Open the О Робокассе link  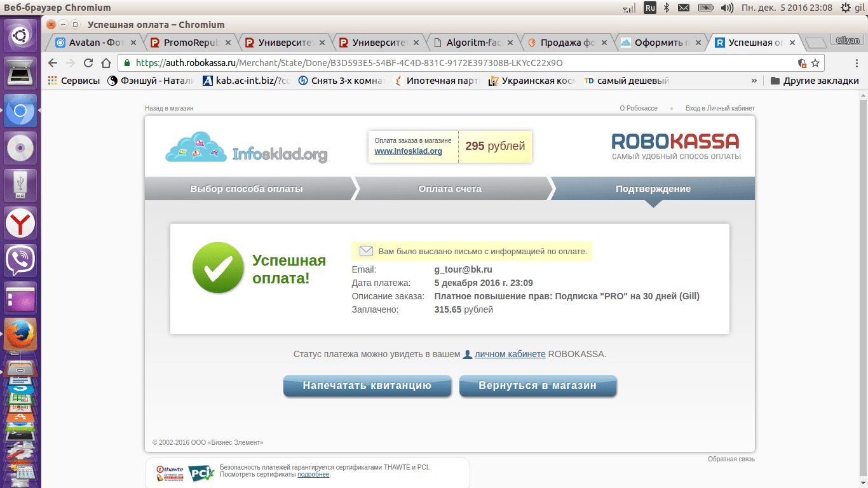(639, 109)
